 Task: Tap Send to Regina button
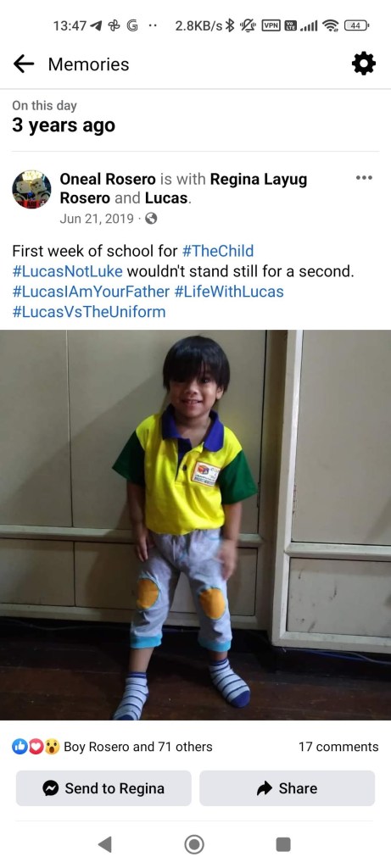(103, 788)
